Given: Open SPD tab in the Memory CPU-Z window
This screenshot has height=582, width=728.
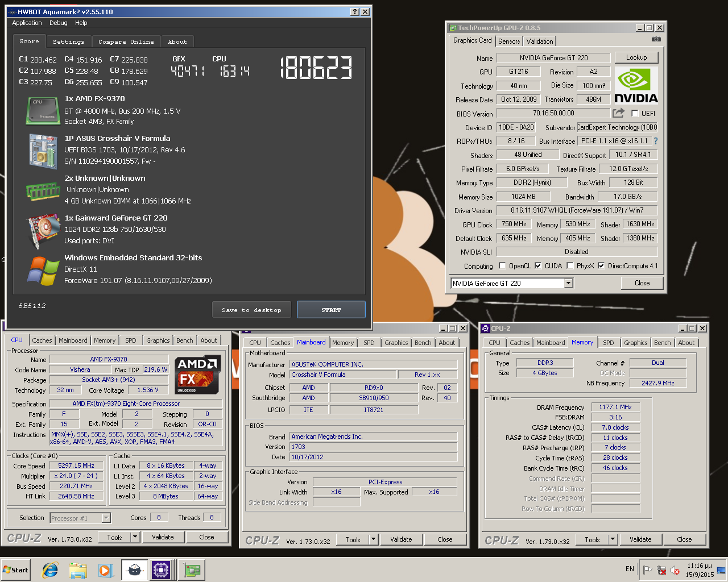Looking at the screenshot, I should pos(608,343).
